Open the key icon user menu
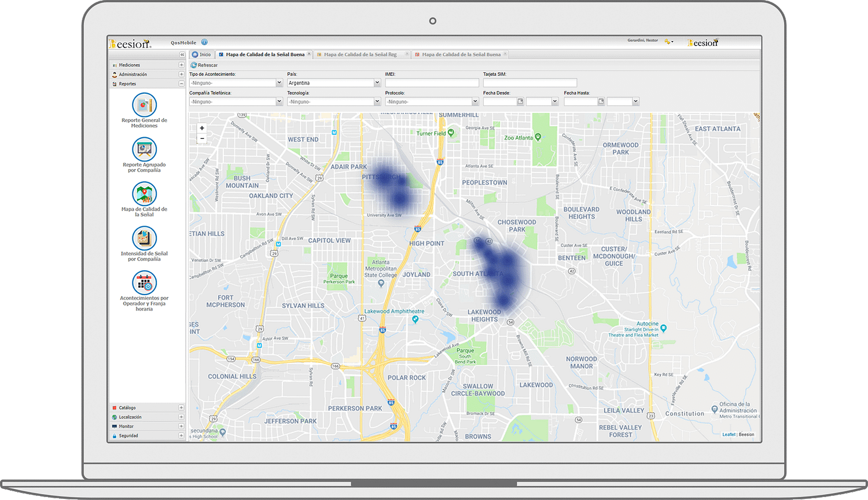 [669, 42]
